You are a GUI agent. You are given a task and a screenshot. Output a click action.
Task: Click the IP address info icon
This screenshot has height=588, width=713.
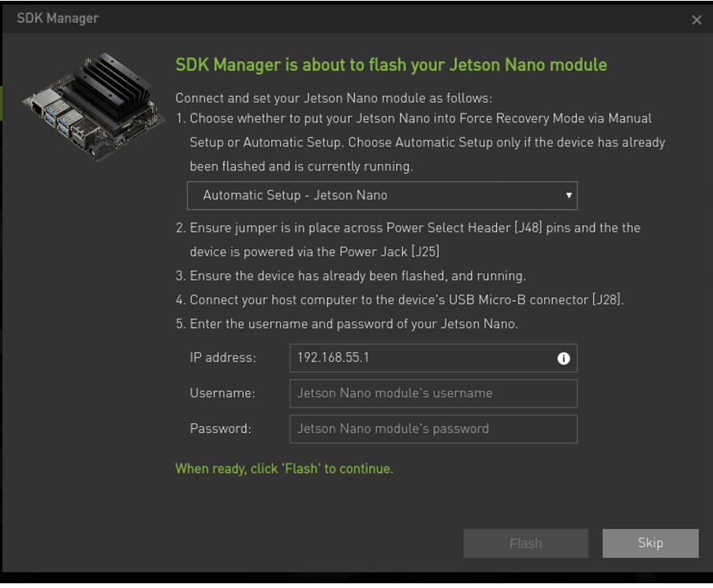pos(563,358)
